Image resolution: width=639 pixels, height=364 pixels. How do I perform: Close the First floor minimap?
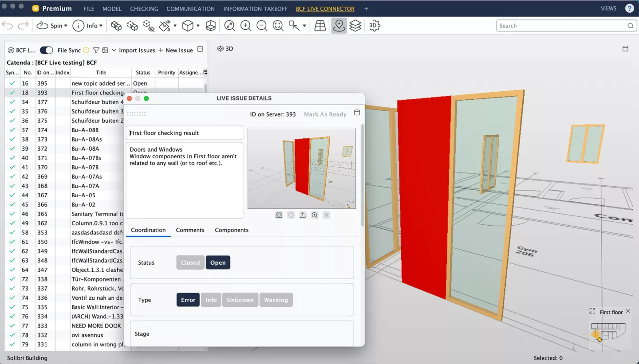628,311
